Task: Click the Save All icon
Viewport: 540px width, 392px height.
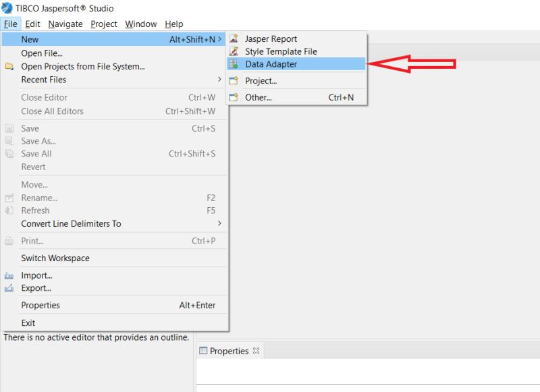Action: [9, 153]
